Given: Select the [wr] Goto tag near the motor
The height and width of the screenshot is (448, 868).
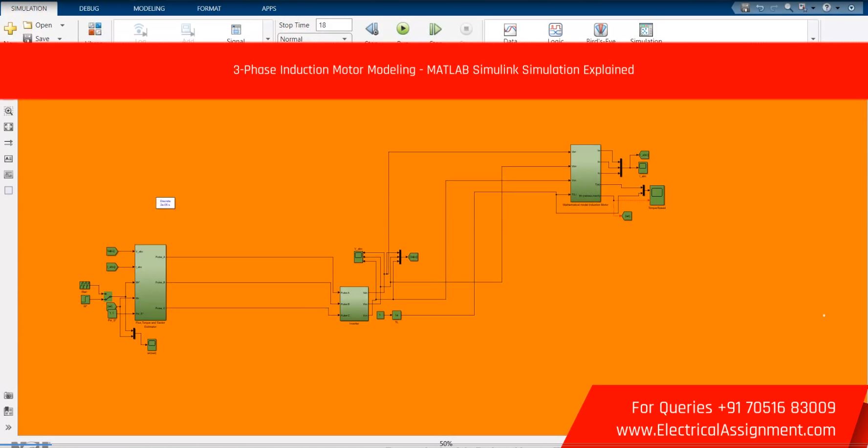Looking at the screenshot, I should pos(627,216).
